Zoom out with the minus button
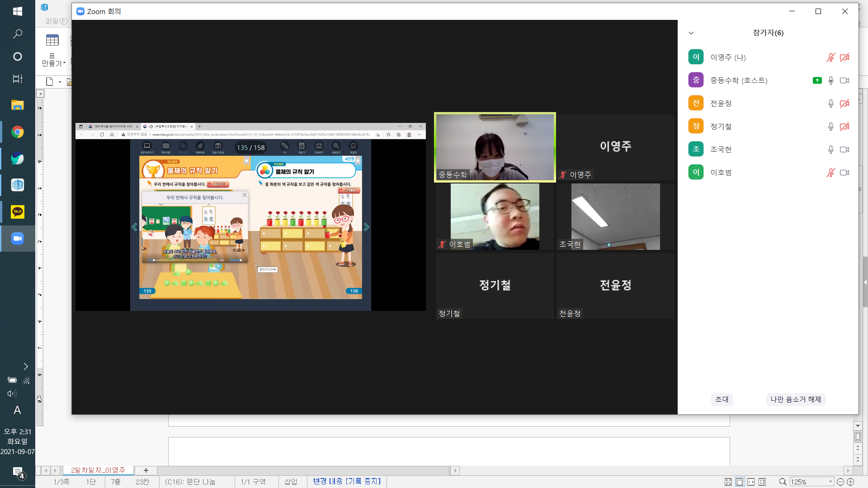 click(840, 482)
